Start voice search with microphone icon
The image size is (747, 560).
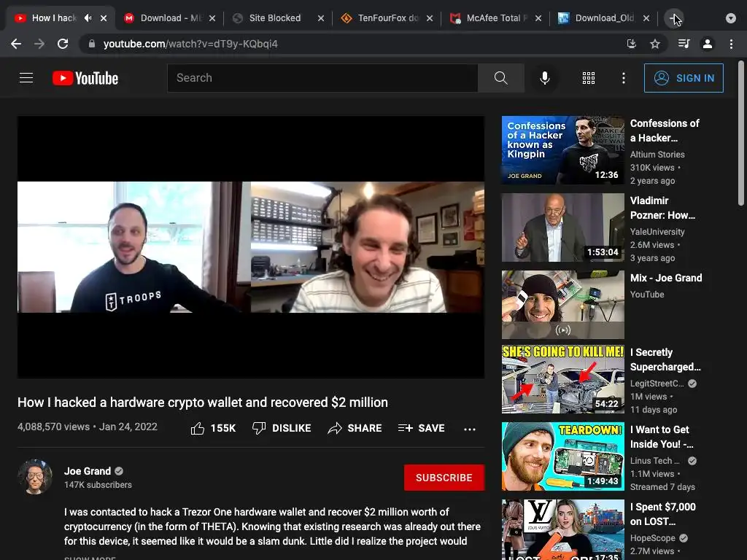click(x=544, y=78)
